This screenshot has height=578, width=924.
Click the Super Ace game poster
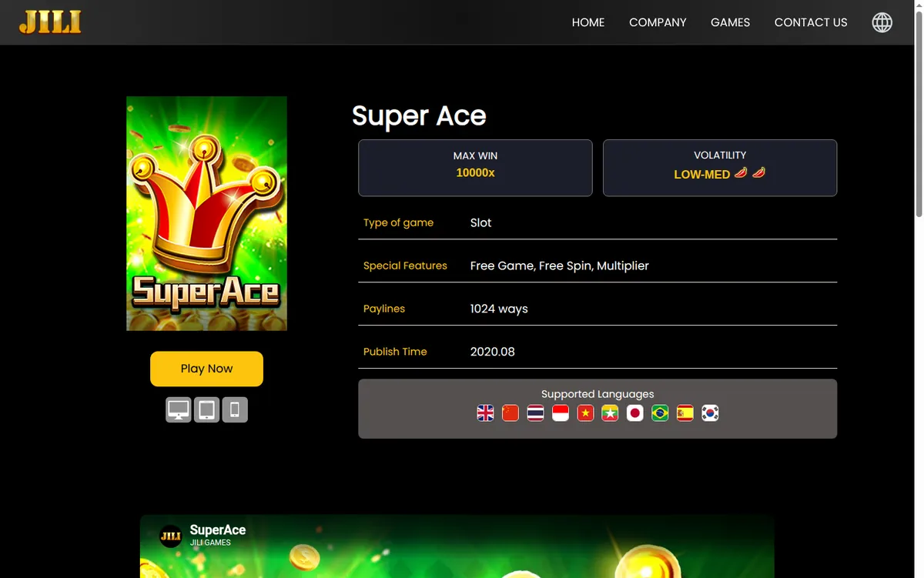pos(206,213)
